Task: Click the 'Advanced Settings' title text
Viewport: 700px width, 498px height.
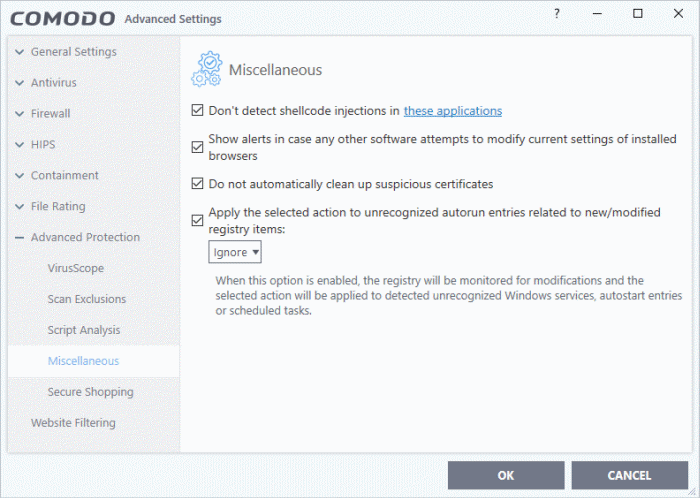Action: click(x=173, y=19)
